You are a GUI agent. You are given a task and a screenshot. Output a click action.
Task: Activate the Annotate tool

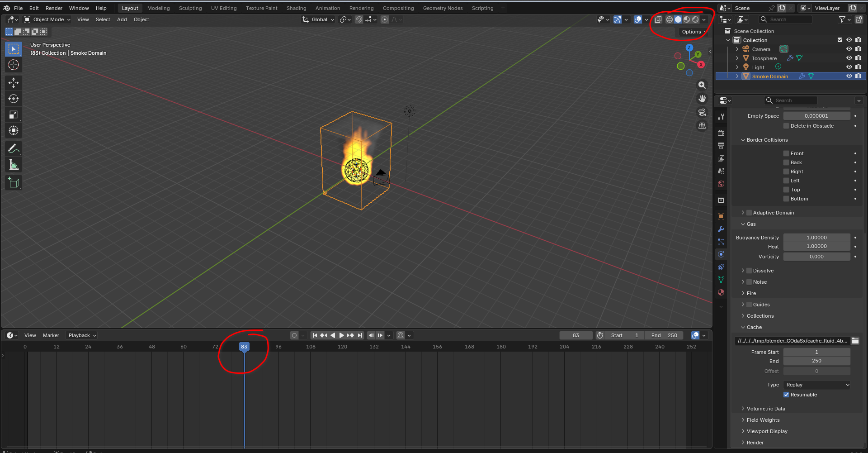(14, 149)
